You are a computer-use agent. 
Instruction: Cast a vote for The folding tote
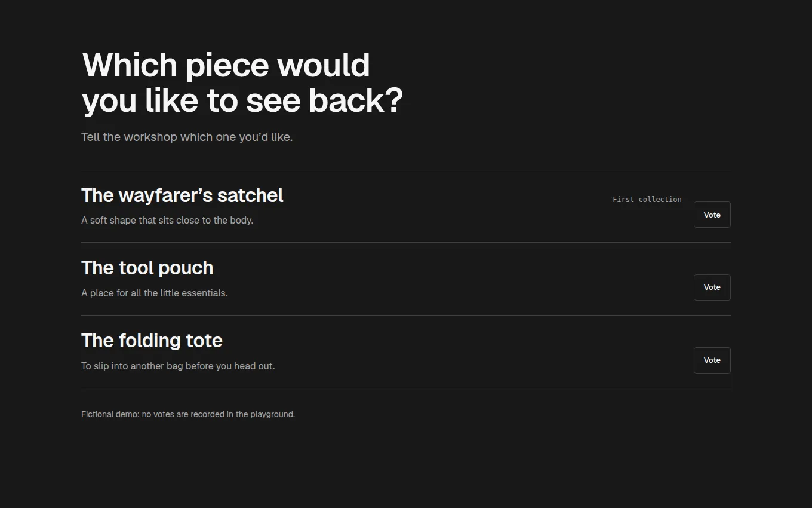[712, 360]
